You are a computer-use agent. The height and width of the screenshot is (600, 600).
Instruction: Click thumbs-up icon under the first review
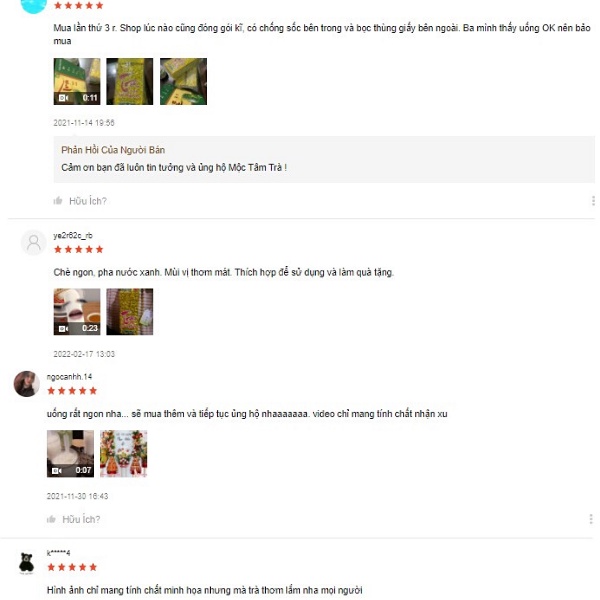coord(58,201)
